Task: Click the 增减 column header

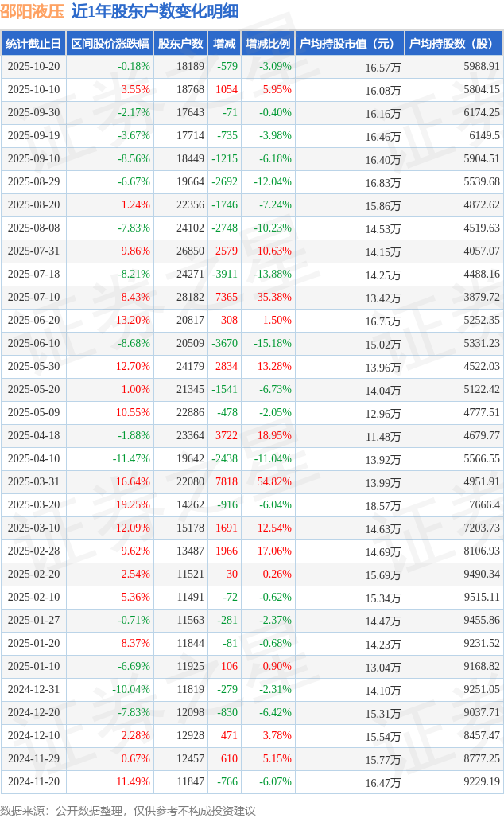Action: 224,44
